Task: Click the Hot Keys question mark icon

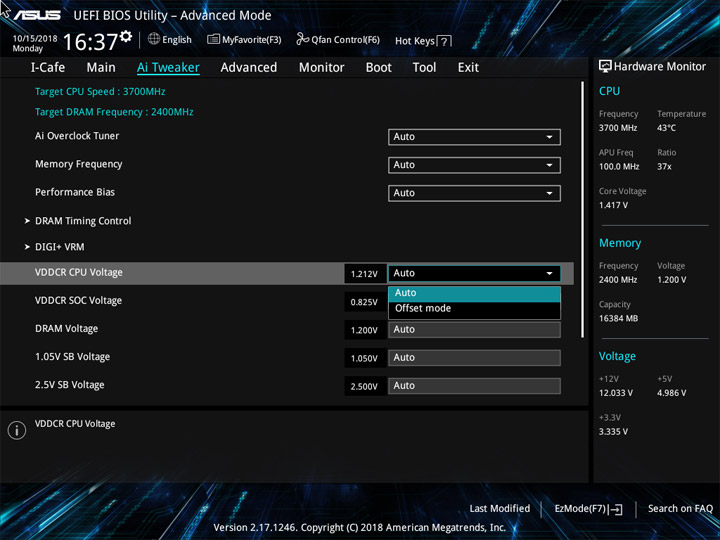Action: 444,41
